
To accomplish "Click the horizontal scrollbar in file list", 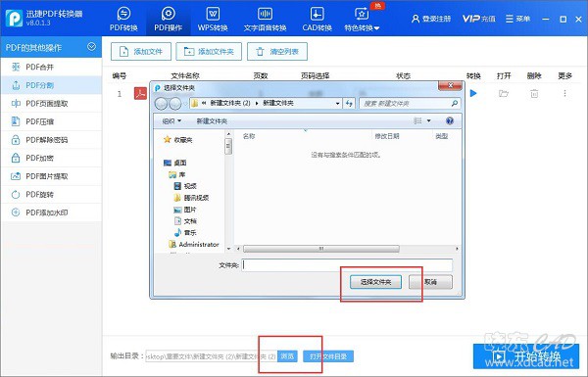I will (x=321, y=249).
